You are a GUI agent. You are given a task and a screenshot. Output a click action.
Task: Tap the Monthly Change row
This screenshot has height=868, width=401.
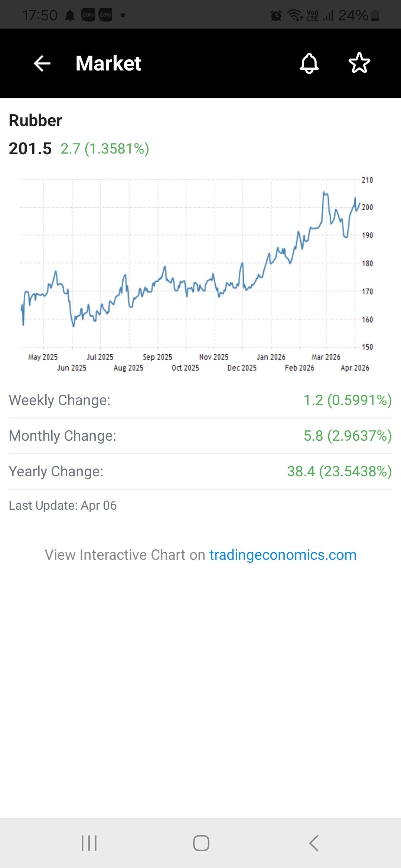tap(200, 436)
